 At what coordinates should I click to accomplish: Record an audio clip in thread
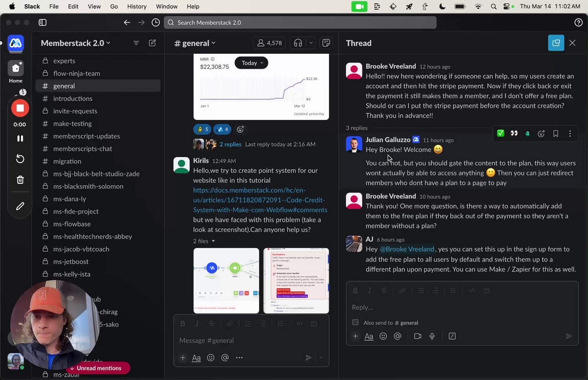pyautogui.click(x=432, y=336)
